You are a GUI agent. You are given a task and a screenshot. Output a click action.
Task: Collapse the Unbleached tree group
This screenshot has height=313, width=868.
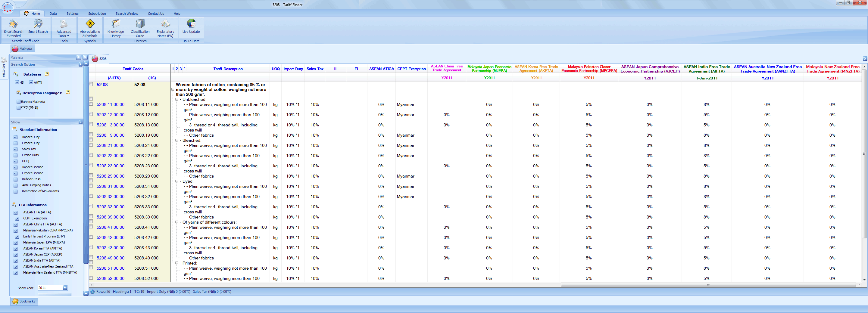176,100
